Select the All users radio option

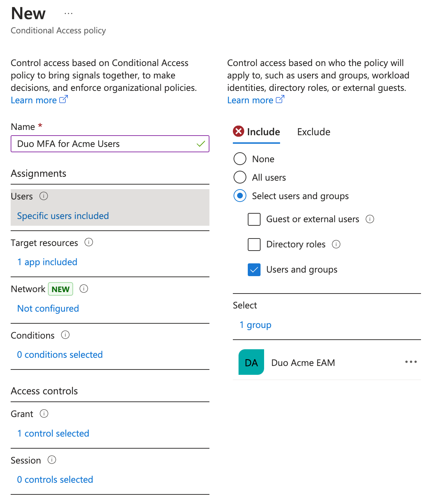pos(240,177)
